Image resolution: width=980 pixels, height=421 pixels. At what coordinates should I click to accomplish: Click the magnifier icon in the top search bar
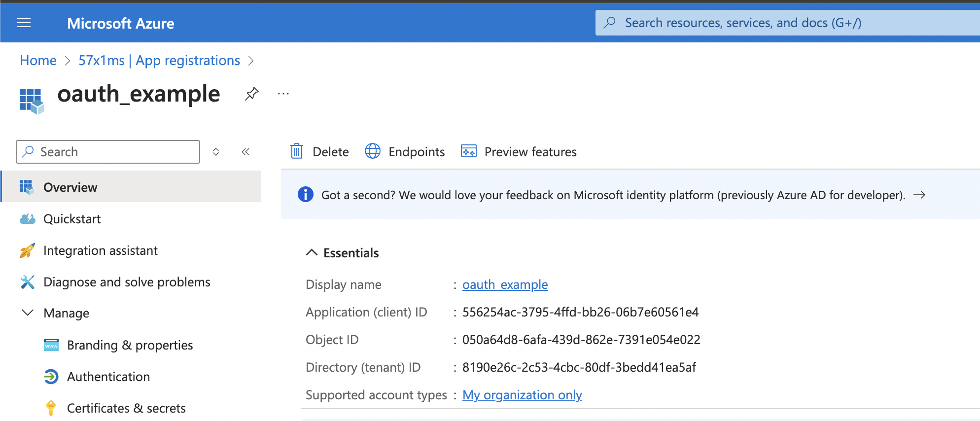click(x=610, y=23)
